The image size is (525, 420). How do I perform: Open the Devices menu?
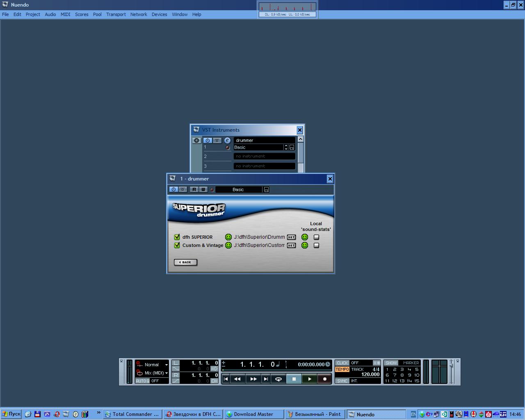point(159,14)
